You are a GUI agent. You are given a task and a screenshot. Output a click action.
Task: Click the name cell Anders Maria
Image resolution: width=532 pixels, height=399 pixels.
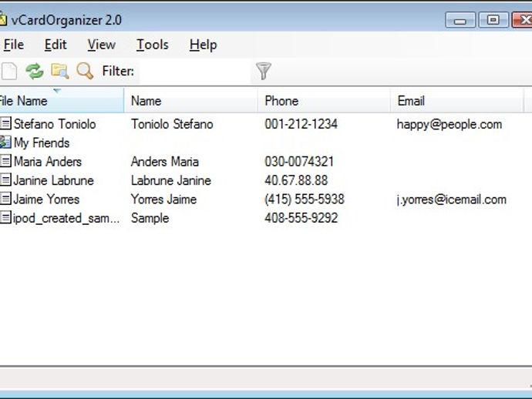coord(165,162)
